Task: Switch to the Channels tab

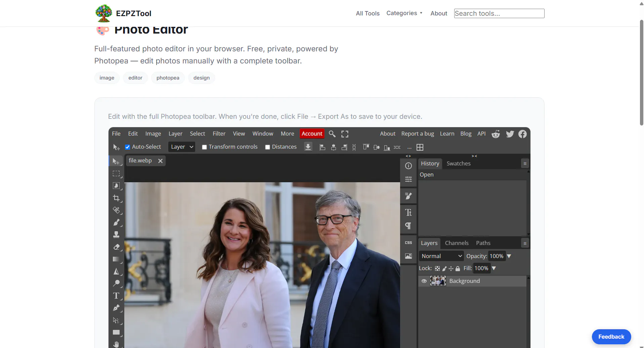Action: pos(457,243)
